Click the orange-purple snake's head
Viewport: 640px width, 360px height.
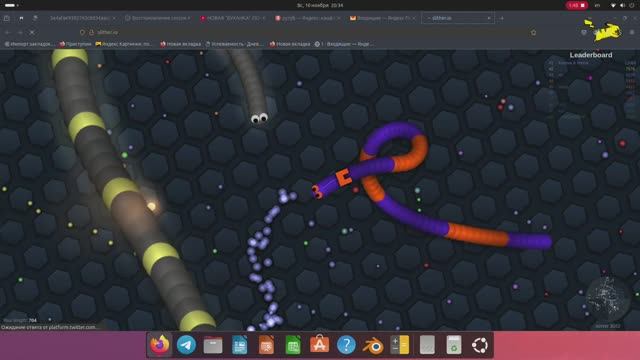coord(318,191)
